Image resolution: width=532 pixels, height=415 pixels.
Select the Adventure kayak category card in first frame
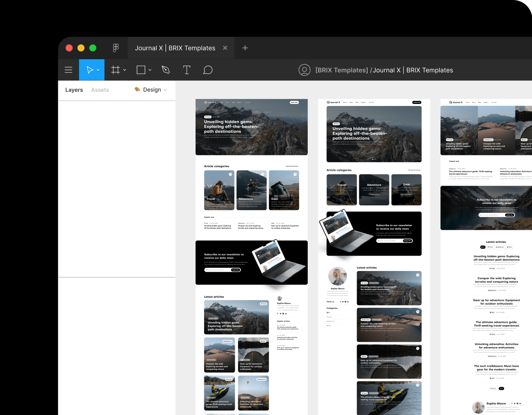coord(251,190)
